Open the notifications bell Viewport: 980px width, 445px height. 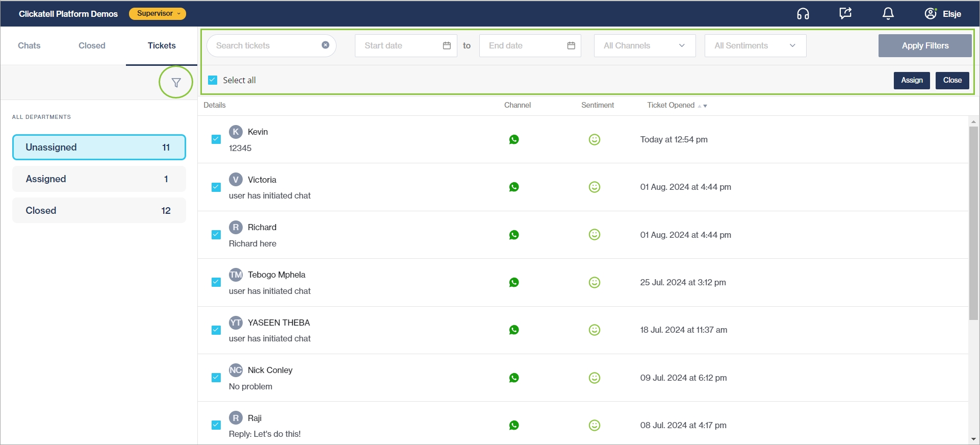pos(888,14)
